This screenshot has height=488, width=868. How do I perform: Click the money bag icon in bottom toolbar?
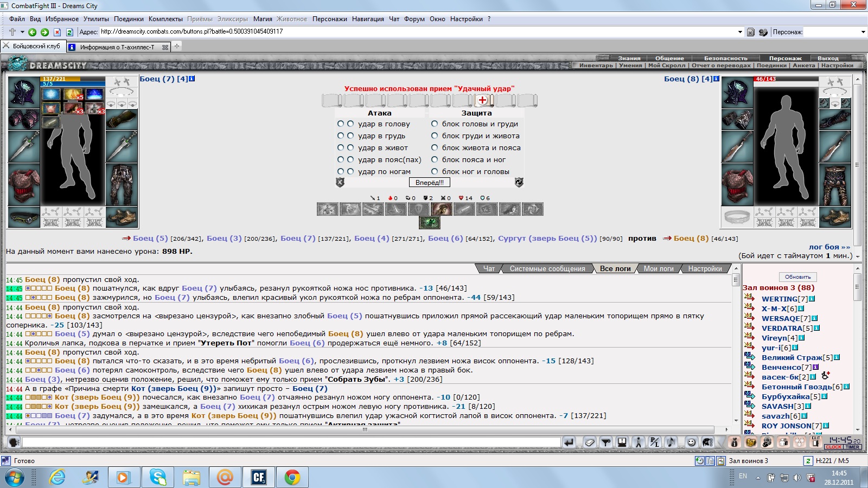pos(735,442)
